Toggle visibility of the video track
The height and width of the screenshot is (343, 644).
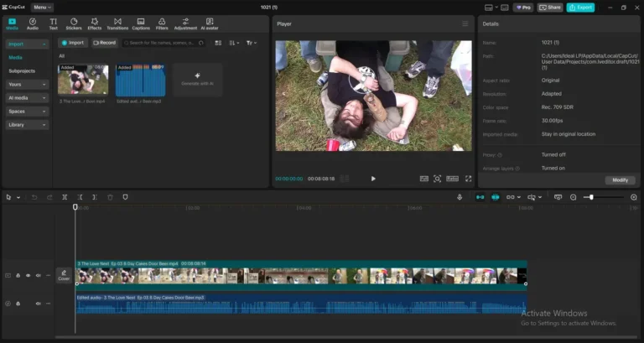(28, 275)
